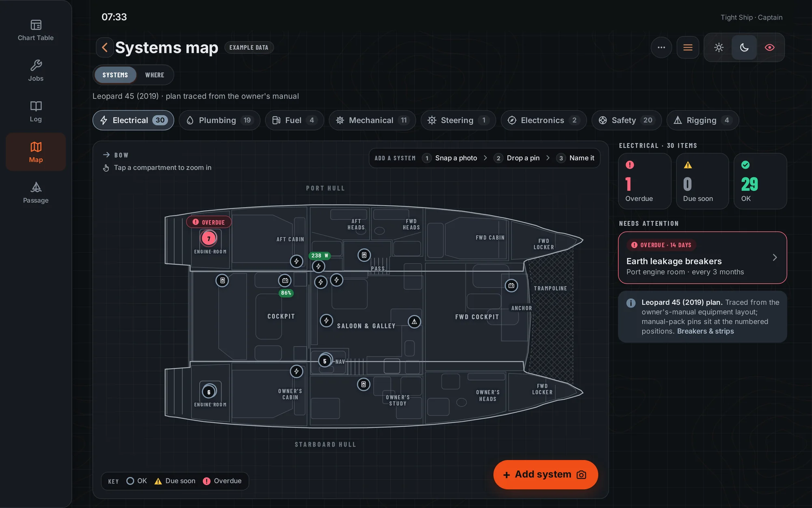Open the Overdue count card
The height and width of the screenshot is (508, 812).
click(x=645, y=181)
